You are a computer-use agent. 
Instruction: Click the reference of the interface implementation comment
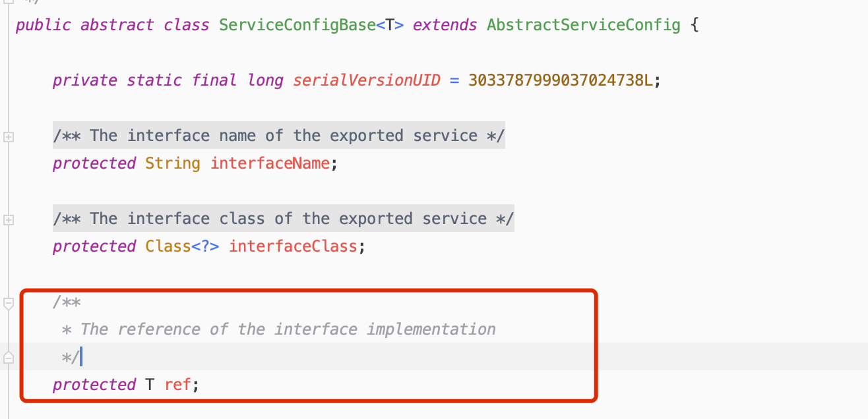click(288, 329)
